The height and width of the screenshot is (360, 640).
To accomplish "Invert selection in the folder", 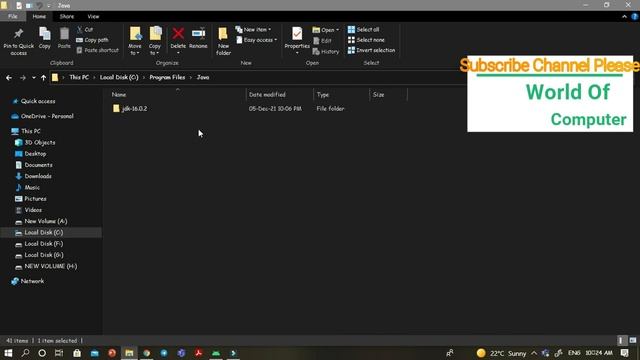I will click(x=371, y=50).
